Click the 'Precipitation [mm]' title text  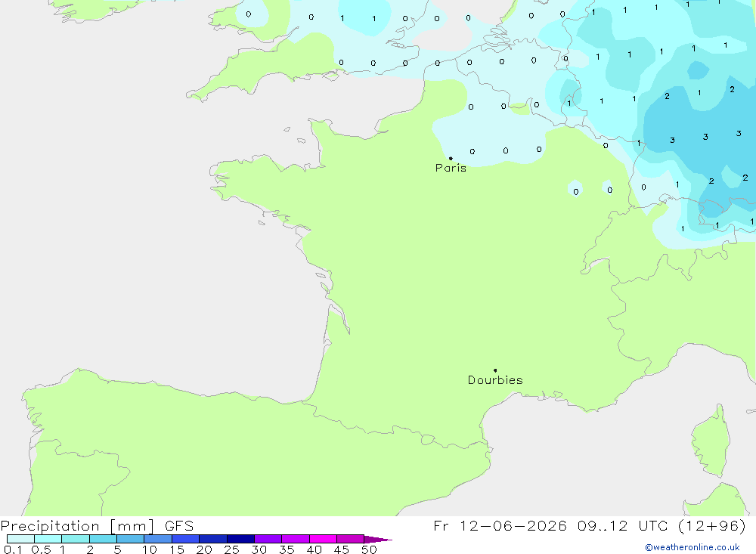tap(77, 526)
